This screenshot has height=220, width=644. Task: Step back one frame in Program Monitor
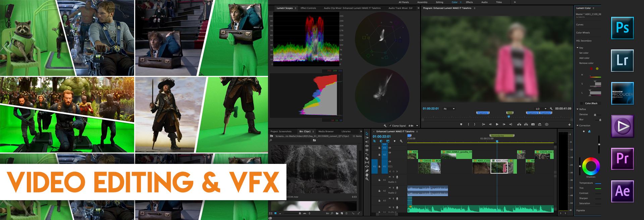click(490, 124)
